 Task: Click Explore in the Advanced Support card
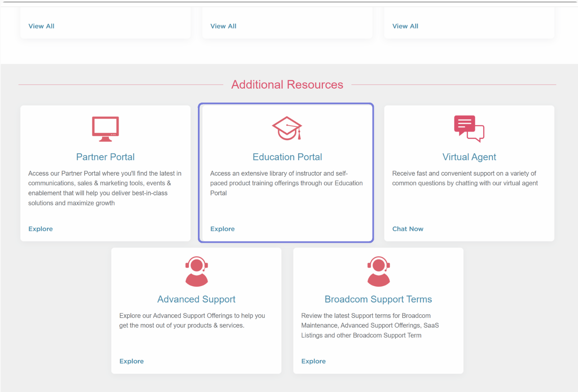pos(131,361)
